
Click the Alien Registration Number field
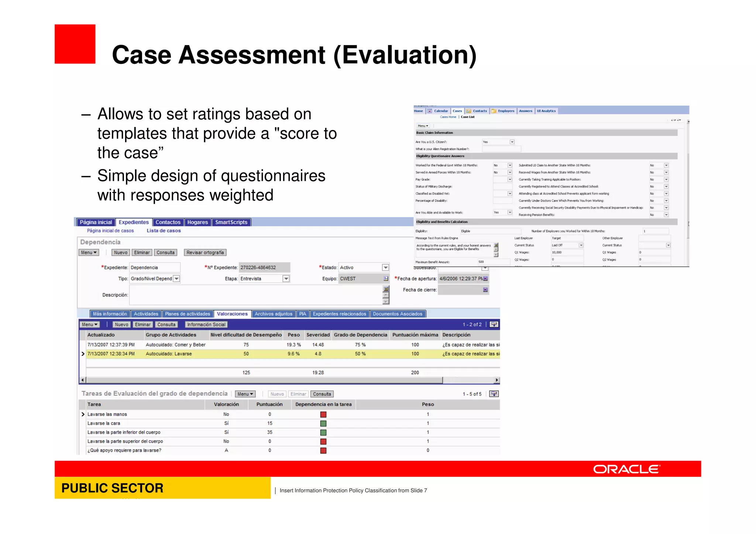[502, 149]
